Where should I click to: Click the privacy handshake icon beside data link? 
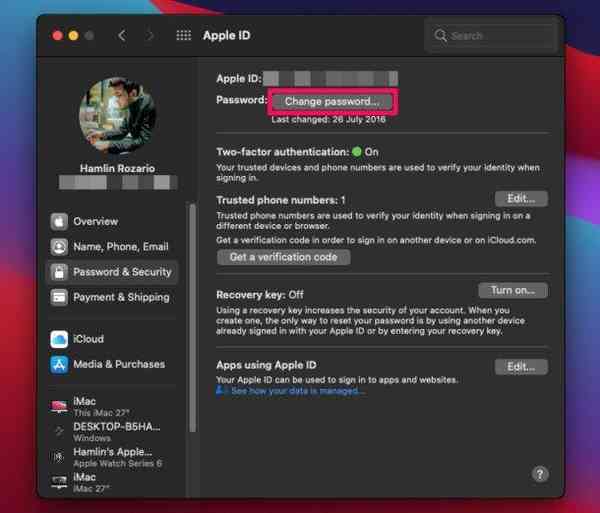coord(220,391)
